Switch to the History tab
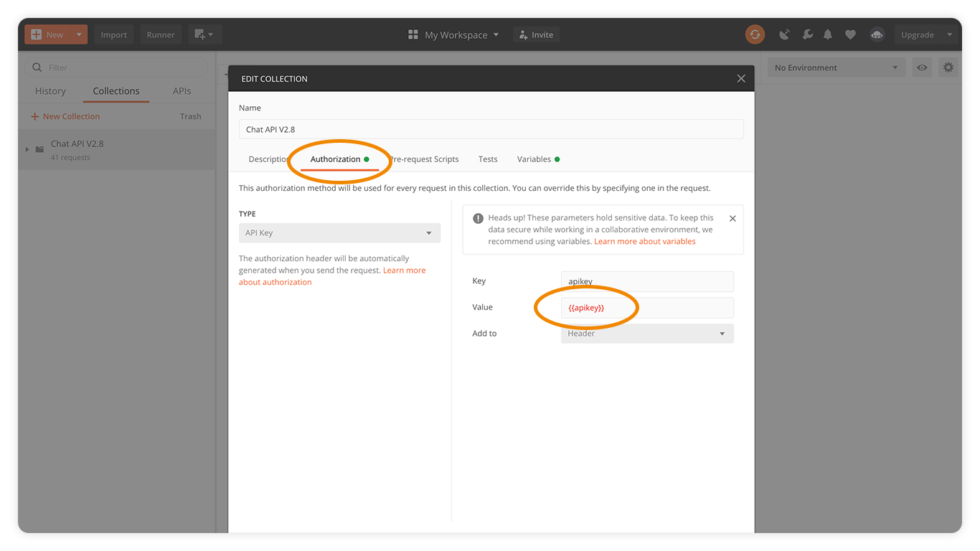This screenshot has width=980, height=551. click(50, 91)
